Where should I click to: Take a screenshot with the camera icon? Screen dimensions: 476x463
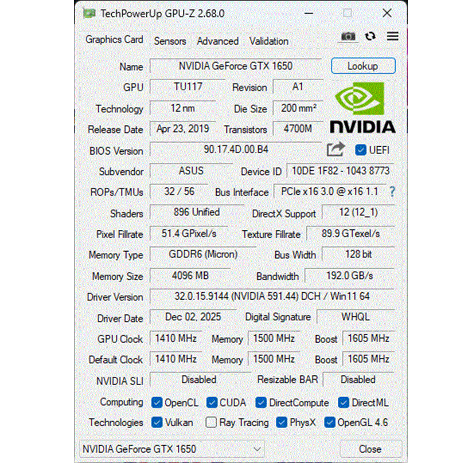[x=348, y=37]
